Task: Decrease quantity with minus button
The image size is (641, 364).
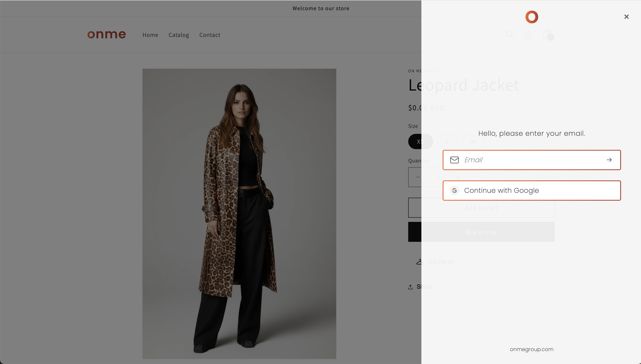Action: pos(418,177)
